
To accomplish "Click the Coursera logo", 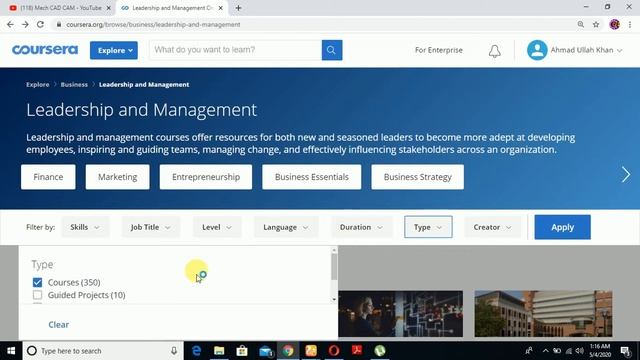I will pyautogui.click(x=45, y=50).
